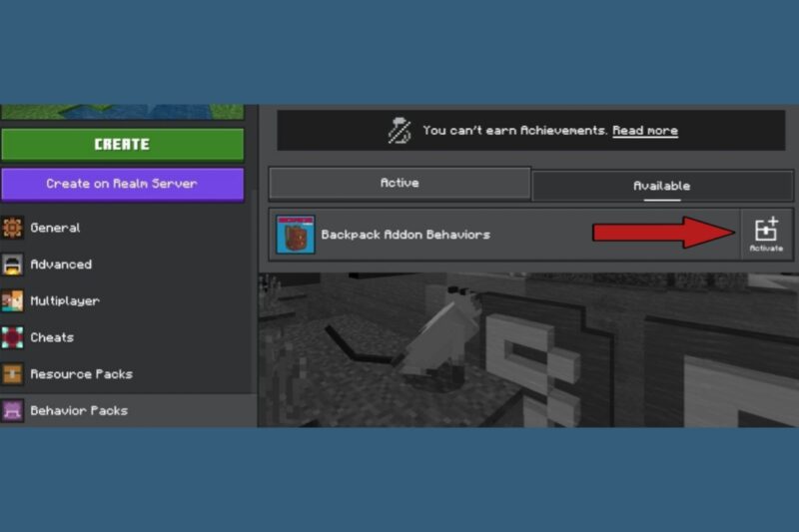
Task: Activate the Backpack Addon Behaviors pack
Action: coord(766,235)
